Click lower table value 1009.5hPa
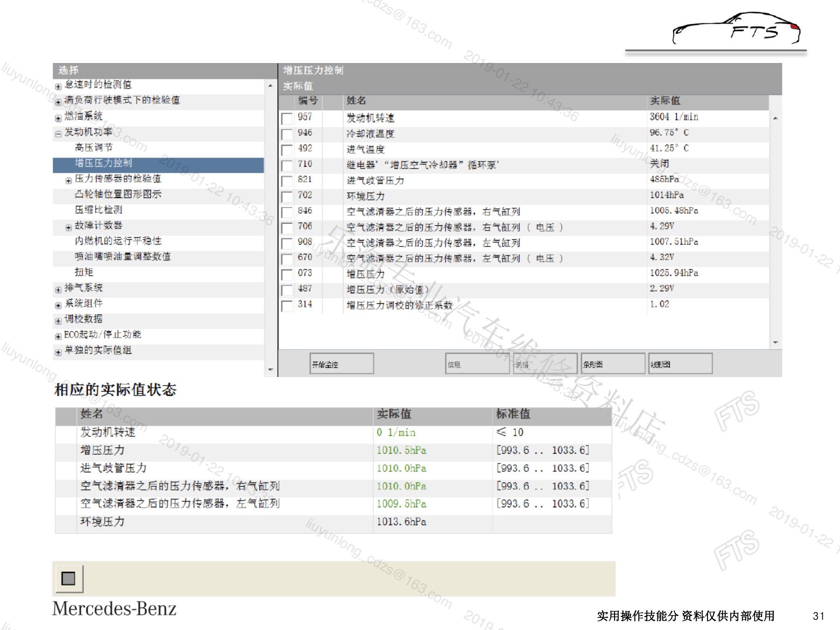Image resolution: width=840 pixels, height=630 pixels. click(x=401, y=504)
